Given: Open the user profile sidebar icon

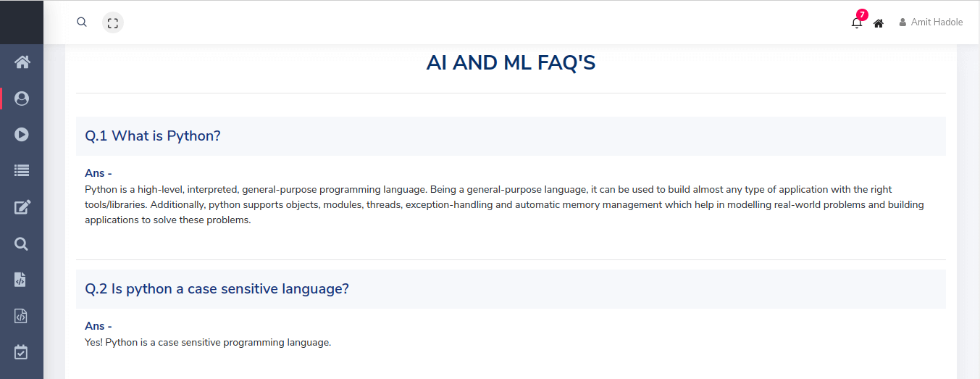Looking at the screenshot, I should (22, 99).
